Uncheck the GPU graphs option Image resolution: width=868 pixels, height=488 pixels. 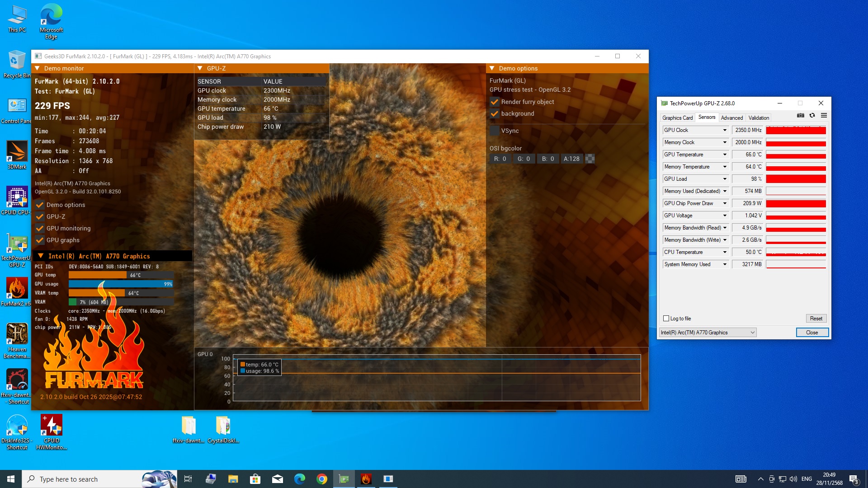click(40, 240)
